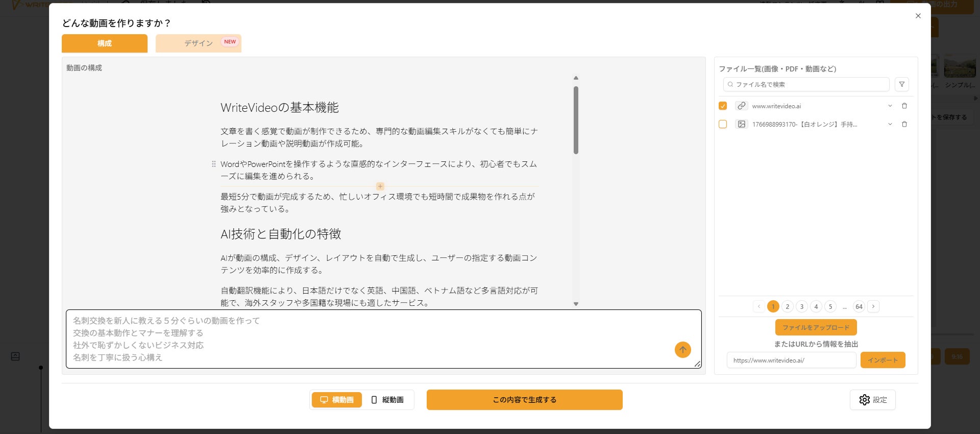Click the drag handle beside the WordやPowerPoint paragraph
Screen dimensions: 980x434
pyautogui.click(x=214, y=164)
